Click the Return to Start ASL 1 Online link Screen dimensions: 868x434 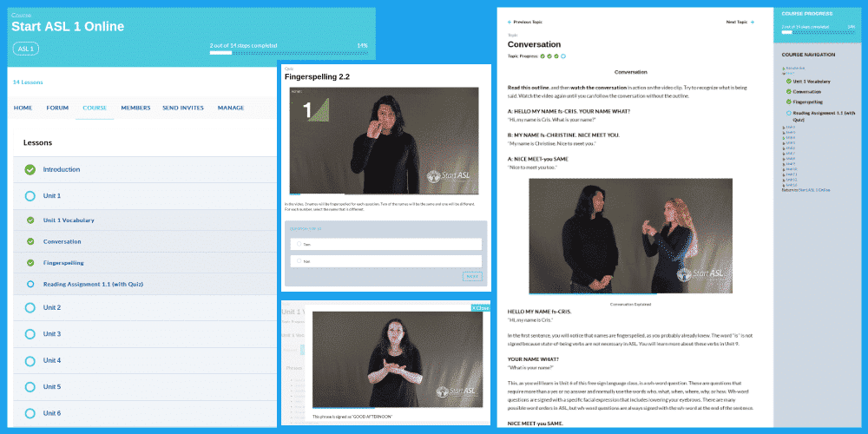coord(806,190)
